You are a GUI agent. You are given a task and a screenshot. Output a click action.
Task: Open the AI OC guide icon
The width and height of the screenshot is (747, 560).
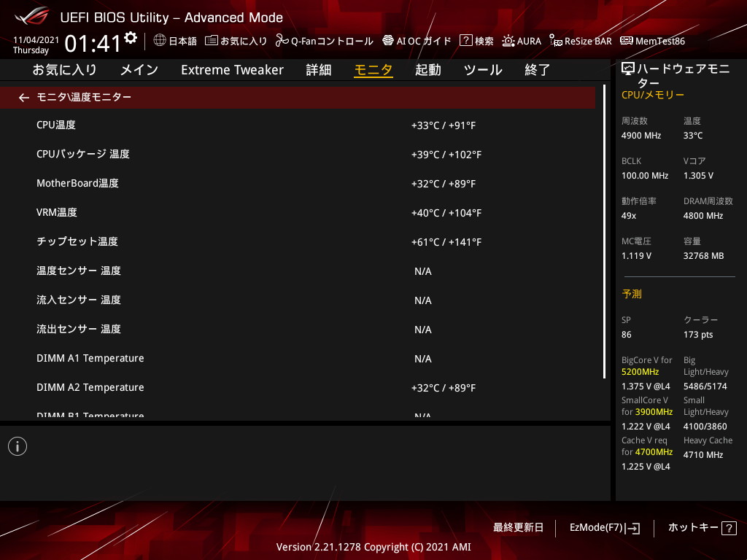388,41
